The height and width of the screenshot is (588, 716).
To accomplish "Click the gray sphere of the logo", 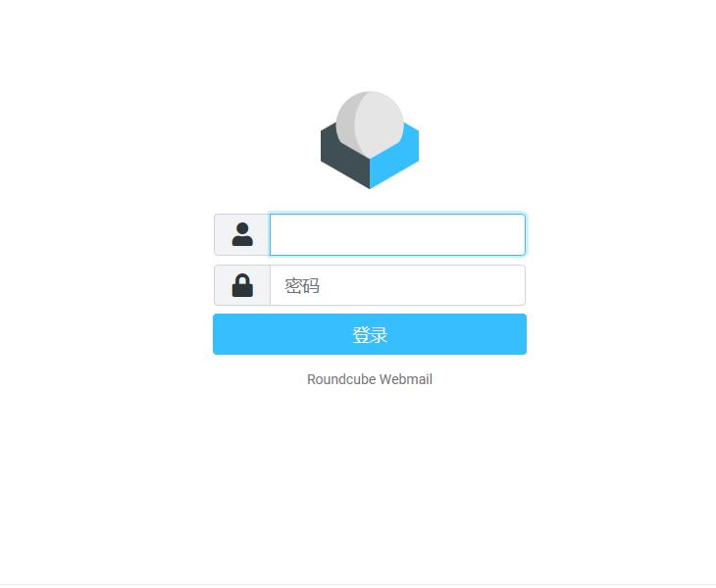I will pyautogui.click(x=370, y=123).
